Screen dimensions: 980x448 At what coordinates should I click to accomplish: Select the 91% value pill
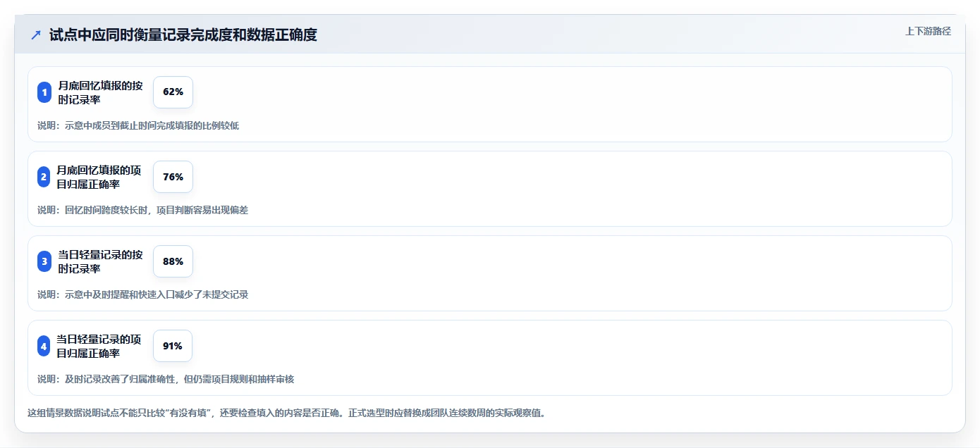[173, 346]
